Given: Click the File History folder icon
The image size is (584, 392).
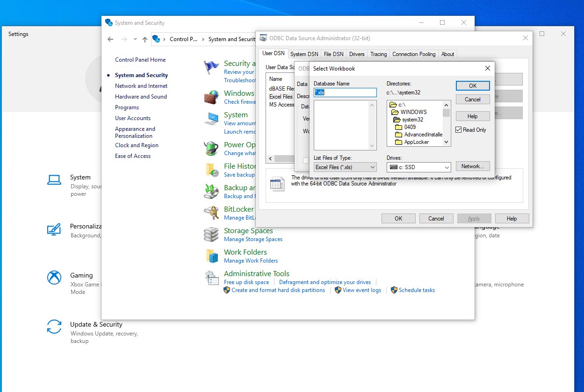Looking at the screenshot, I should [211, 170].
